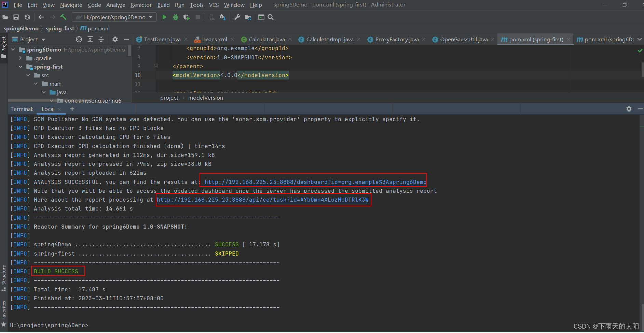
Task: Open Project Structure folder icon
Action: pyautogui.click(x=248, y=17)
